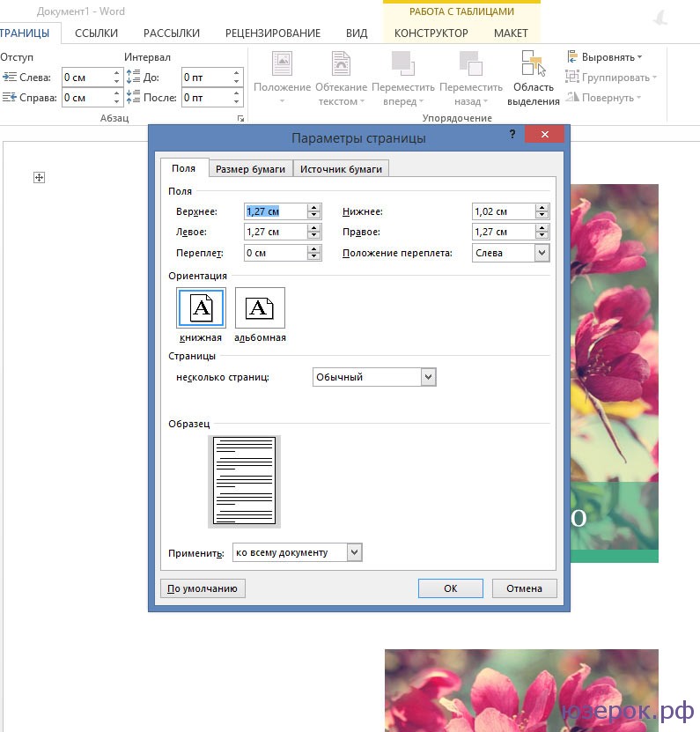Viewport: 700px width, 732px height.
Task: Click the right indent (Справа) icon
Action: (9, 97)
